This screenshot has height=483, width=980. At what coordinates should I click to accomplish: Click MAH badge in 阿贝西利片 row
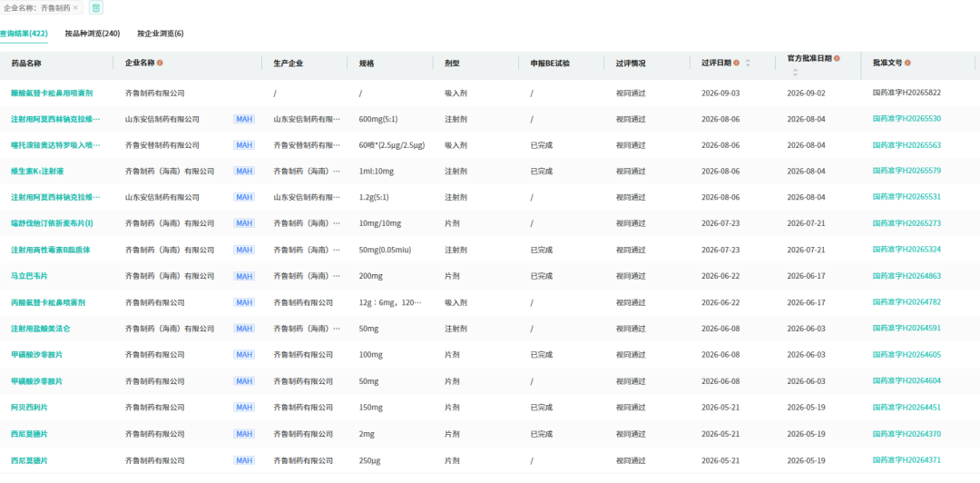(244, 408)
